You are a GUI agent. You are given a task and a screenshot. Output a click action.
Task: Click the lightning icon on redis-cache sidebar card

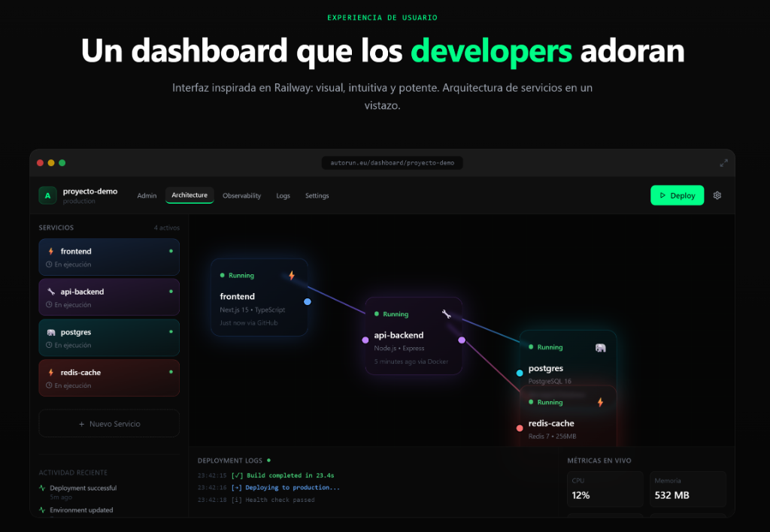[x=51, y=373]
